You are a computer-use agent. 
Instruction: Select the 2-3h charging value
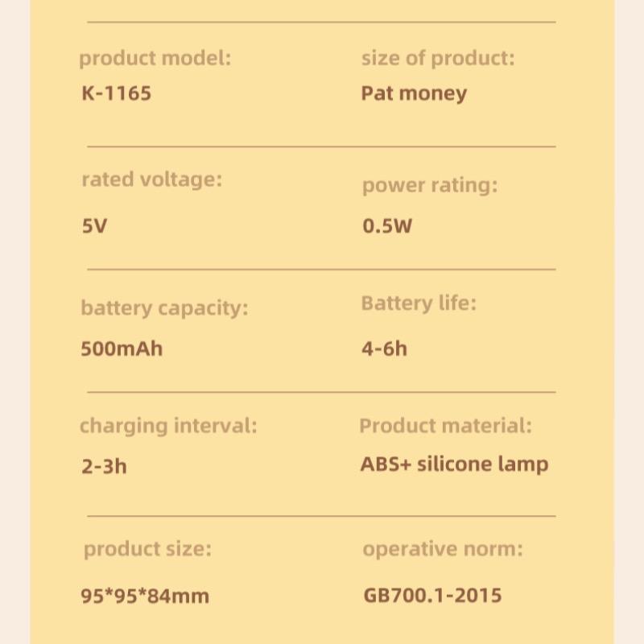[104, 466]
